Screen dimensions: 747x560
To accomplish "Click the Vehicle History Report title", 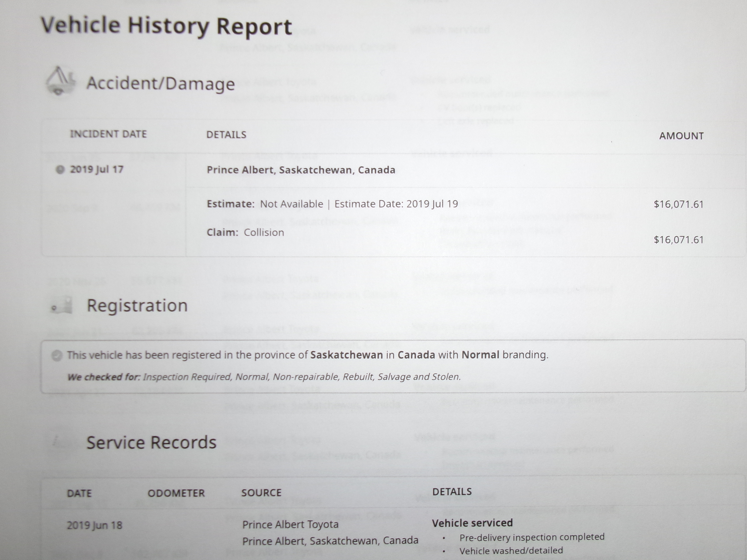I will [166, 27].
